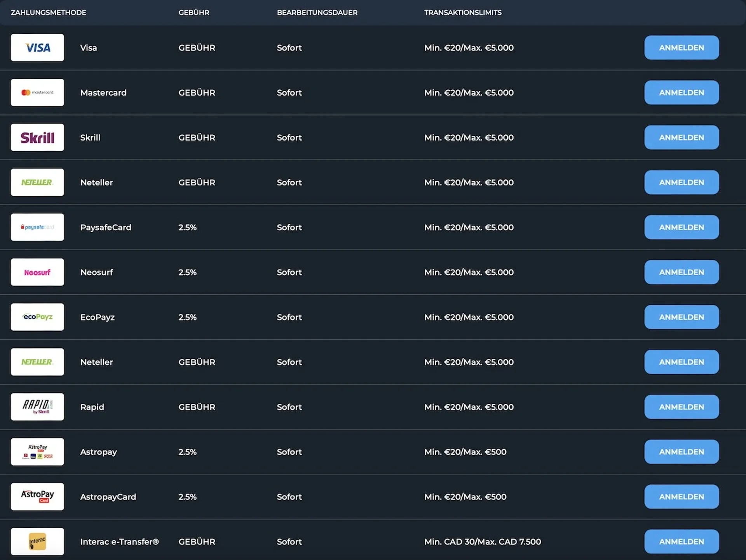This screenshot has width=746, height=560.
Task: Click the ecoPayz logo icon
Action: coord(37,317)
